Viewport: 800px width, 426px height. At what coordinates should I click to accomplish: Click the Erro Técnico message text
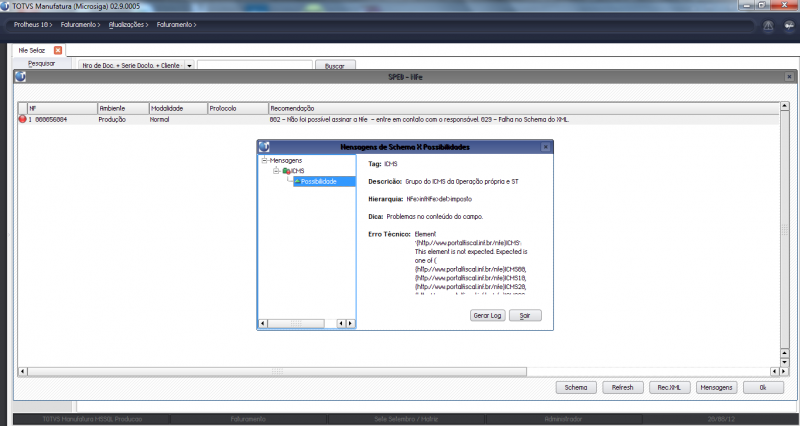point(471,263)
